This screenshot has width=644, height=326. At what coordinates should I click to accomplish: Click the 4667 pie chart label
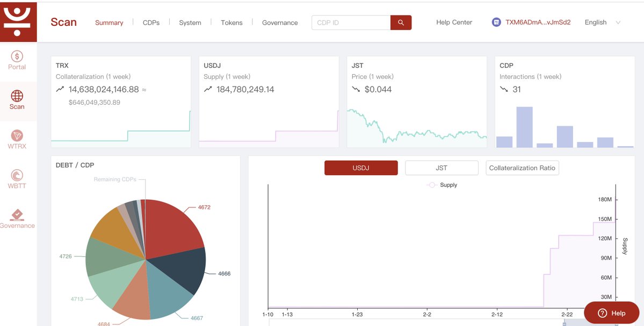197,318
